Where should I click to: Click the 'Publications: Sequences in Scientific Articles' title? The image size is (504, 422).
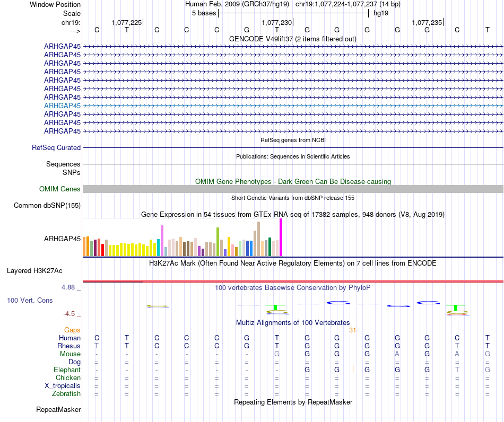[293, 156]
